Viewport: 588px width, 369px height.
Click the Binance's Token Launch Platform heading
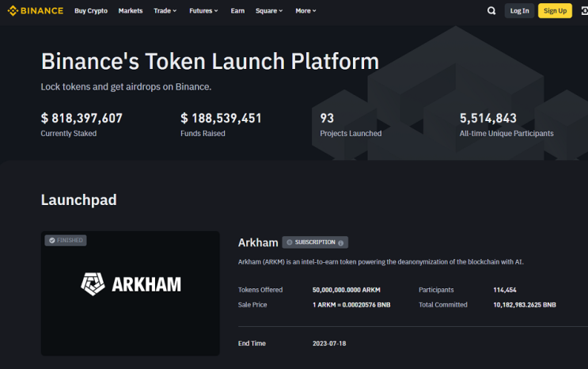pyautogui.click(x=210, y=61)
